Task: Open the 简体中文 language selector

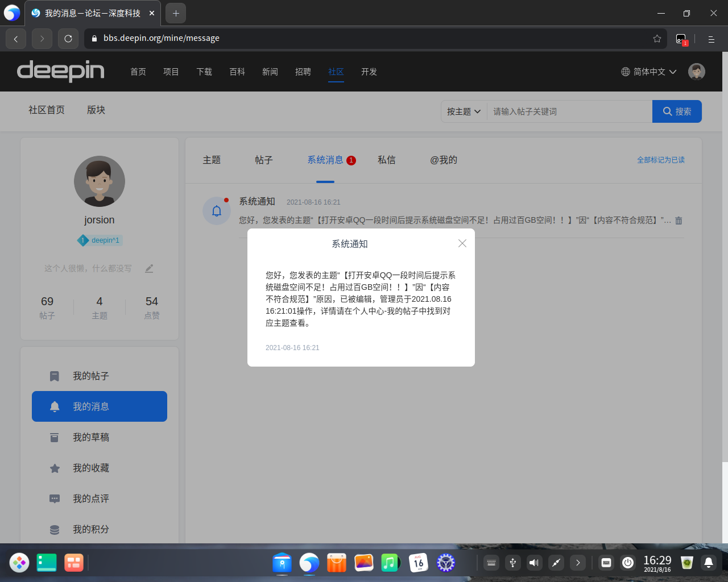Action: 648,72
